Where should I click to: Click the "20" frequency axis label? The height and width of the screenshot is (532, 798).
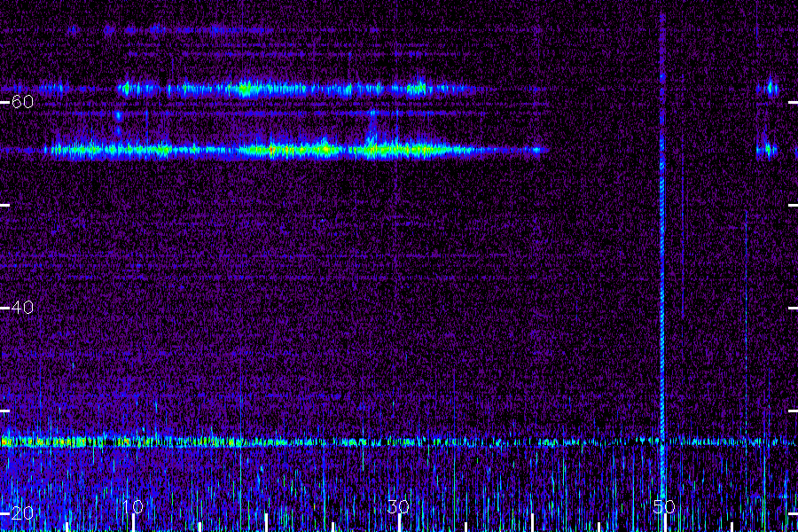[x=22, y=513]
